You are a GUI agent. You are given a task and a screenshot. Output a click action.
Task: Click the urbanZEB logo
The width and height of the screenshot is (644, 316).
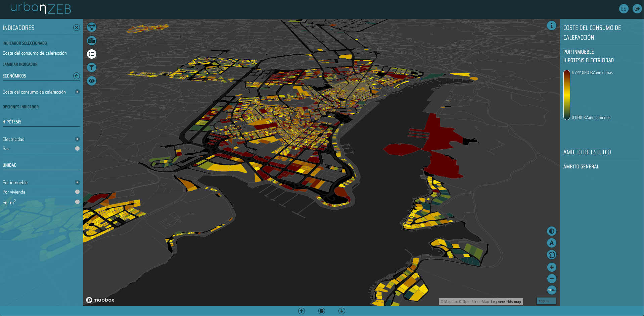coord(41,8)
